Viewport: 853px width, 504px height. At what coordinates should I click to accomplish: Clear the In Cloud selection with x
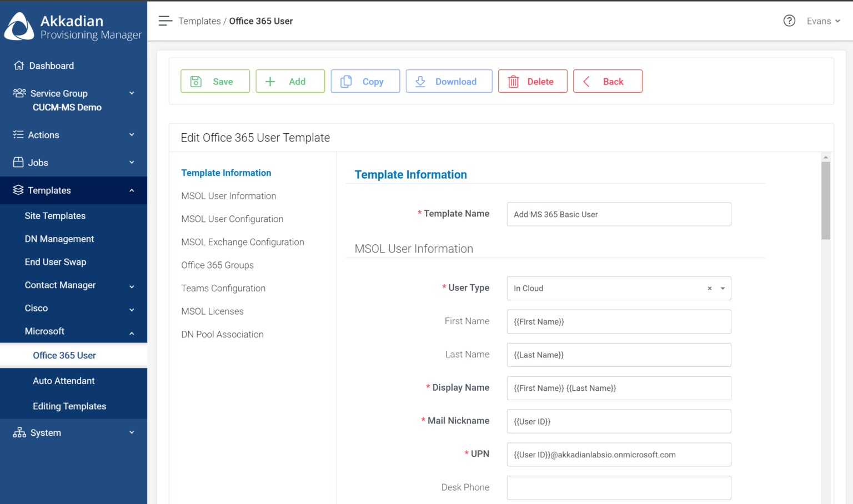point(709,288)
